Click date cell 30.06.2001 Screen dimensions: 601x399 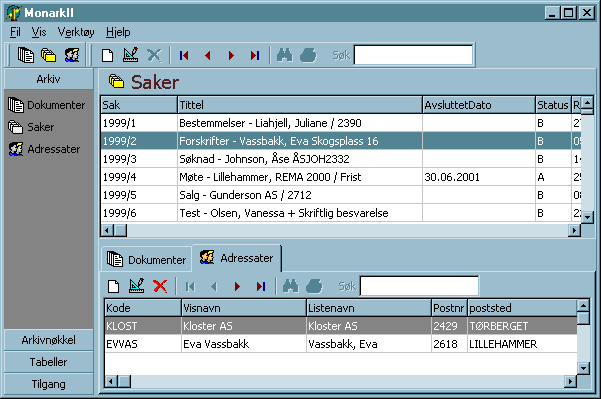[479, 177]
